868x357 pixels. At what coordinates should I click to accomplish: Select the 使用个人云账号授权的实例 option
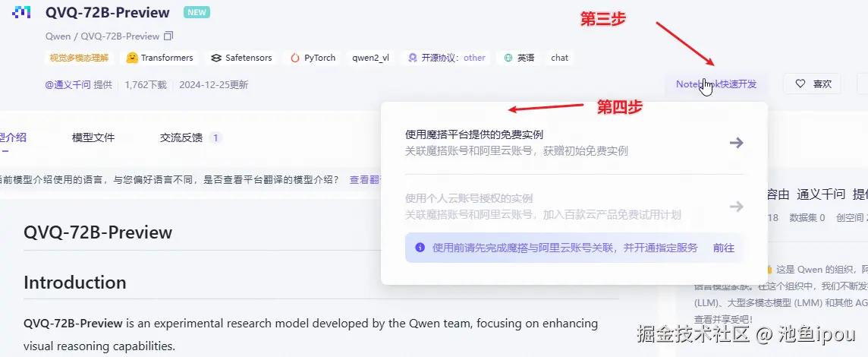(574, 206)
